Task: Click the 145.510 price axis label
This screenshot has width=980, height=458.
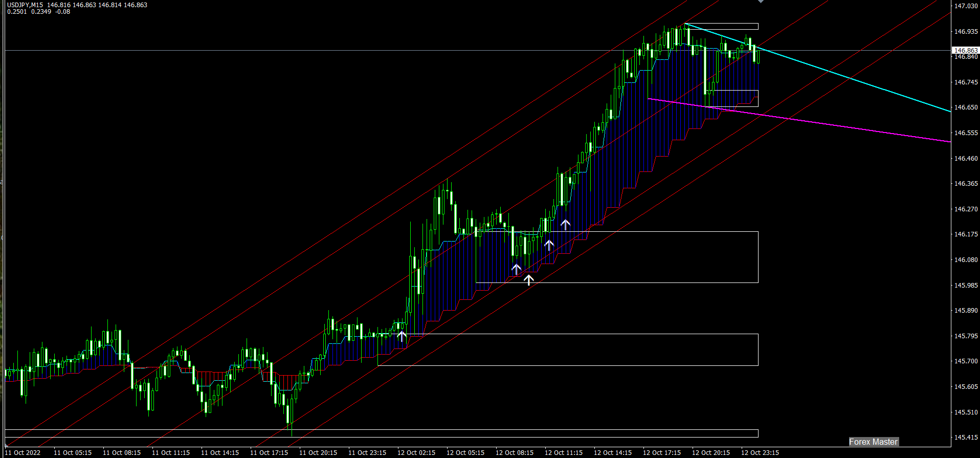Action: 966,412
